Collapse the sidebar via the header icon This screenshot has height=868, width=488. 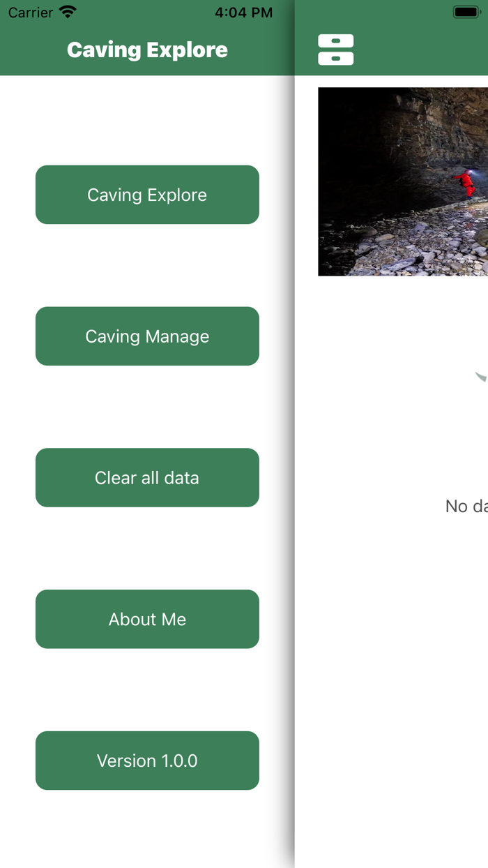pyautogui.click(x=335, y=50)
